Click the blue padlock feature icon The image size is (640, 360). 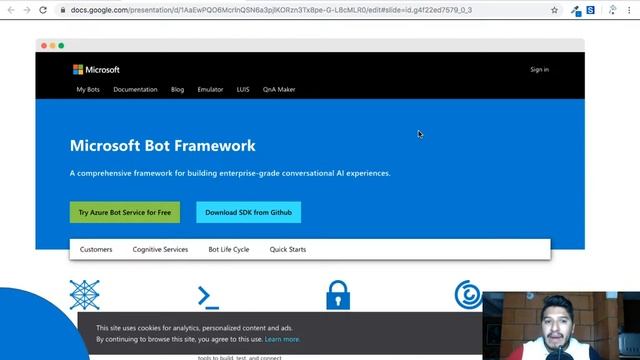coord(338,295)
